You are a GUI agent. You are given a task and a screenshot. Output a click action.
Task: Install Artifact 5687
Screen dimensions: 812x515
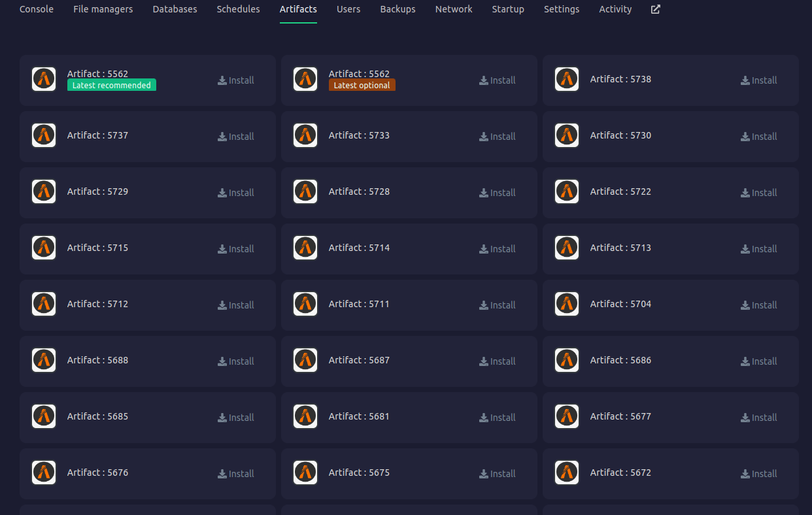pyautogui.click(x=498, y=361)
